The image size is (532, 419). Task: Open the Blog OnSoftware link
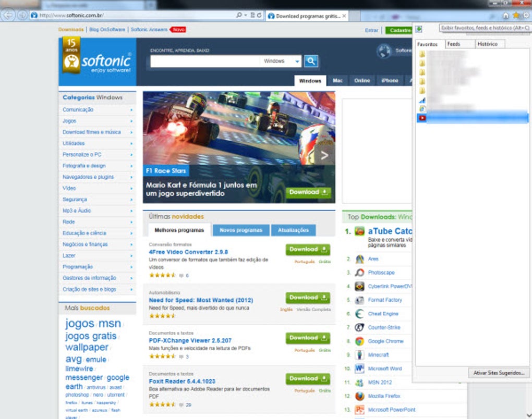107,30
